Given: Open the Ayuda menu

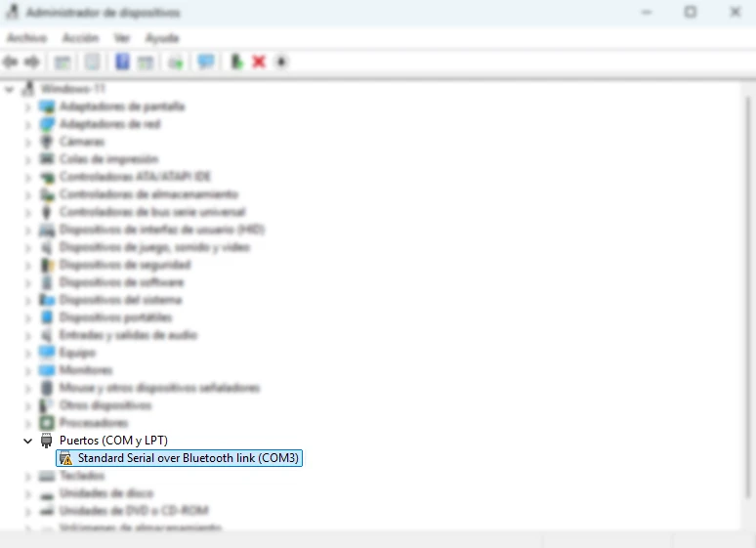Looking at the screenshot, I should [161, 37].
